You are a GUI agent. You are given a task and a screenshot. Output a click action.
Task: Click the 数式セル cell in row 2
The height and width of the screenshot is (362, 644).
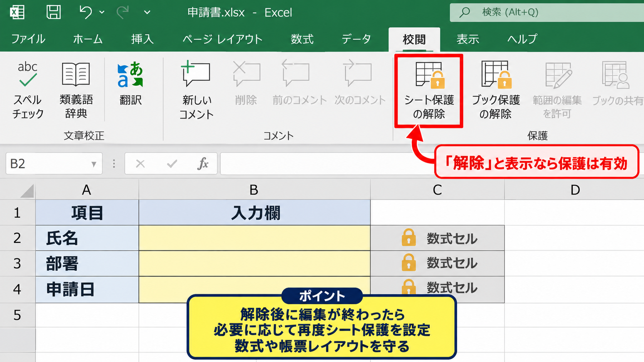point(437,238)
